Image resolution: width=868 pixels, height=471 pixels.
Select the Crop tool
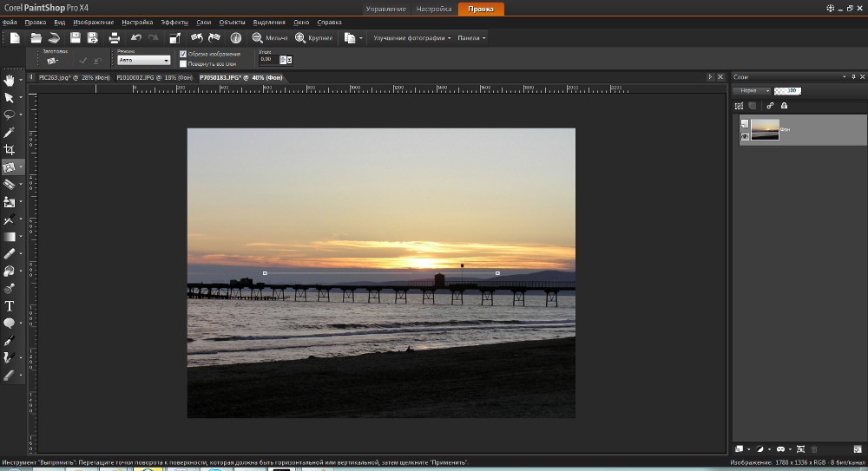10,150
